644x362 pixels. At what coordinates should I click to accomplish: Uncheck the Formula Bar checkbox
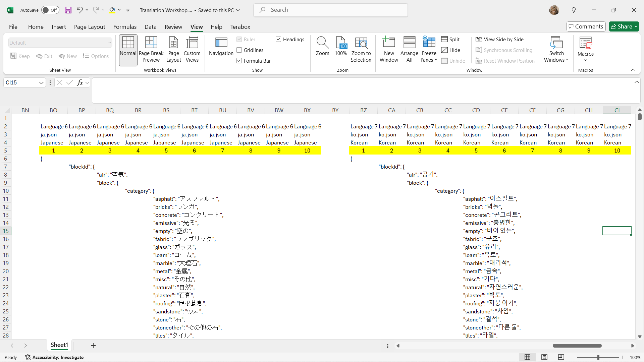(x=239, y=61)
